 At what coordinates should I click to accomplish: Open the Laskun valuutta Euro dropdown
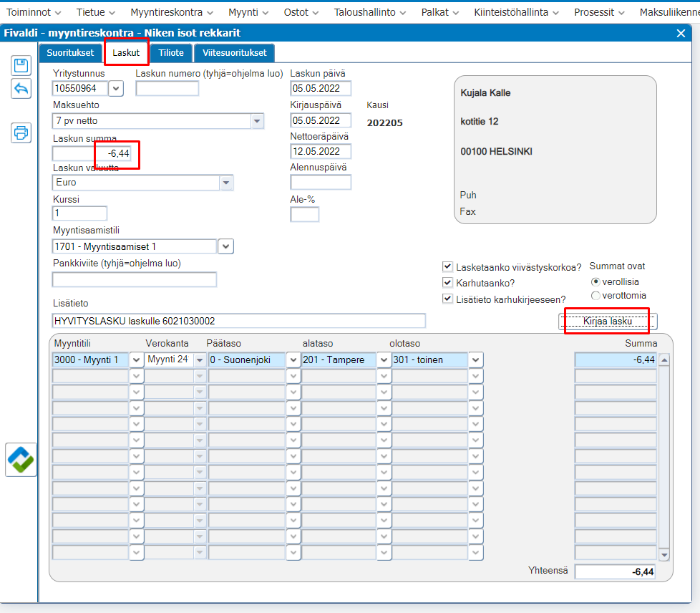(226, 183)
